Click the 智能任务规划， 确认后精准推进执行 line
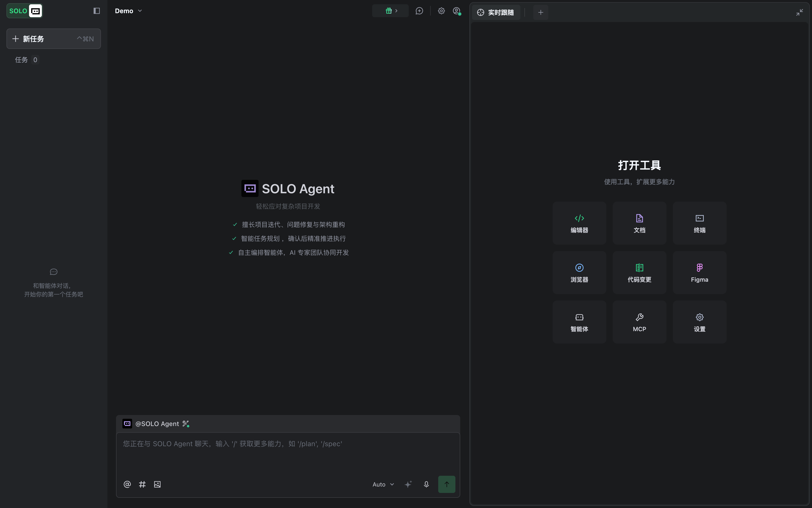The image size is (812, 508). 293,239
